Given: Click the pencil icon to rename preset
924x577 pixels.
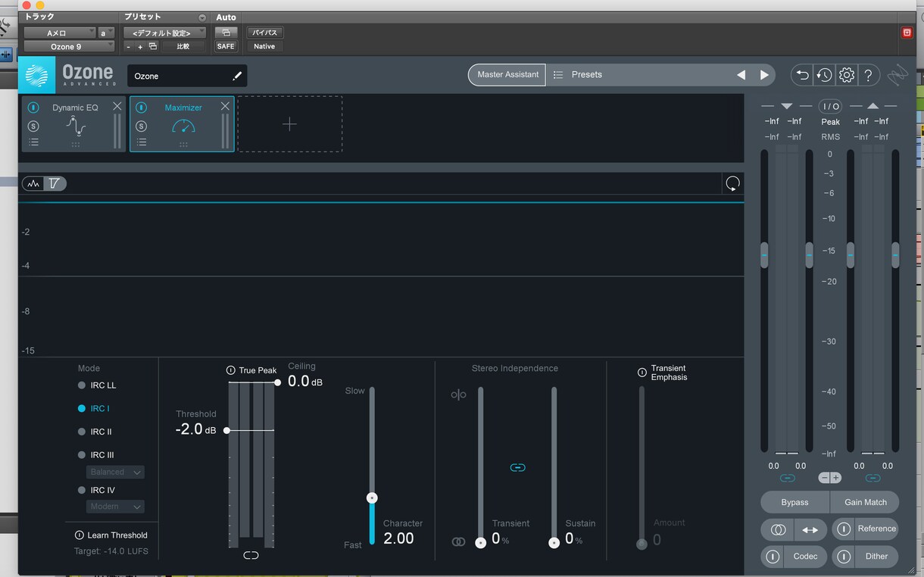Looking at the screenshot, I should [x=237, y=76].
